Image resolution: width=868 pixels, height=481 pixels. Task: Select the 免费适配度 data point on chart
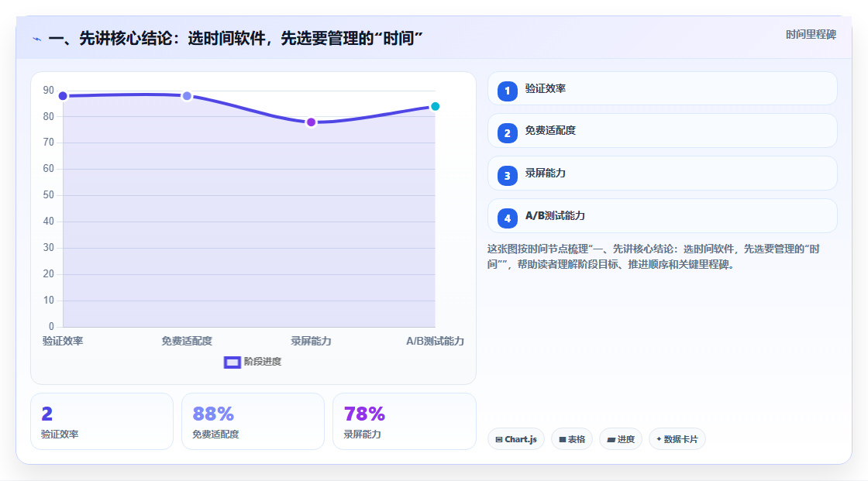point(187,96)
